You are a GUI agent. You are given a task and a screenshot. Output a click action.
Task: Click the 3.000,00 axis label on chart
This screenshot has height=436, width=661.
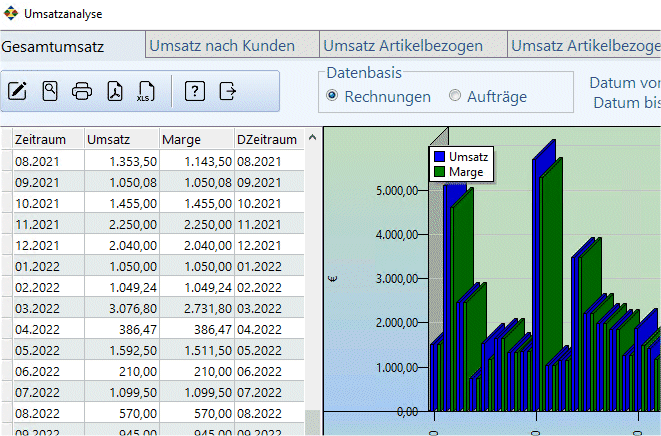click(x=397, y=279)
